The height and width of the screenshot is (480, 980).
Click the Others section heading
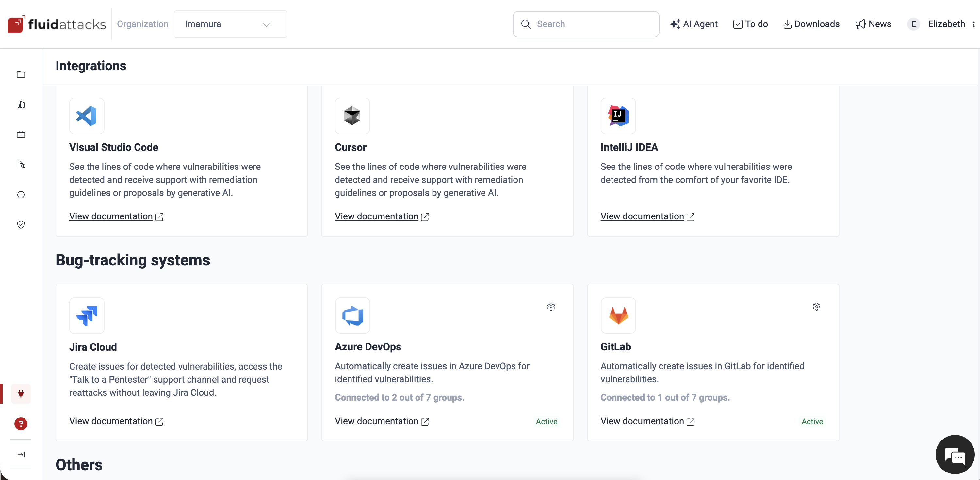click(x=79, y=465)
